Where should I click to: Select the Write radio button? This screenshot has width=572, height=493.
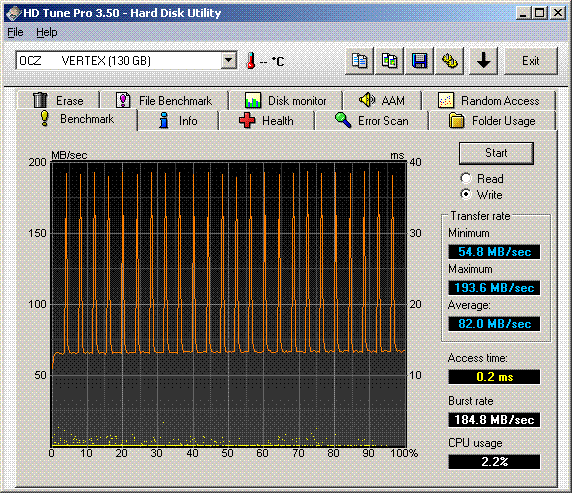[465, 194]
